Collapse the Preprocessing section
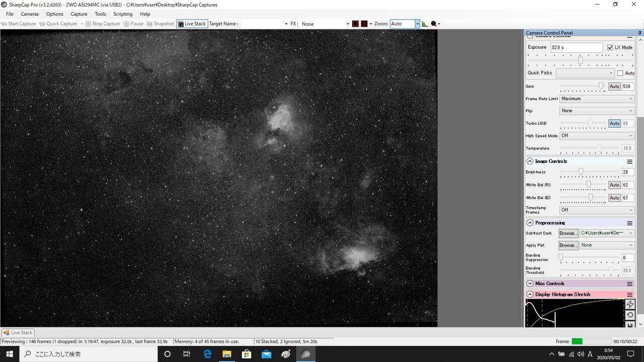Screen dimensions: 644x362 coord(530,223)
